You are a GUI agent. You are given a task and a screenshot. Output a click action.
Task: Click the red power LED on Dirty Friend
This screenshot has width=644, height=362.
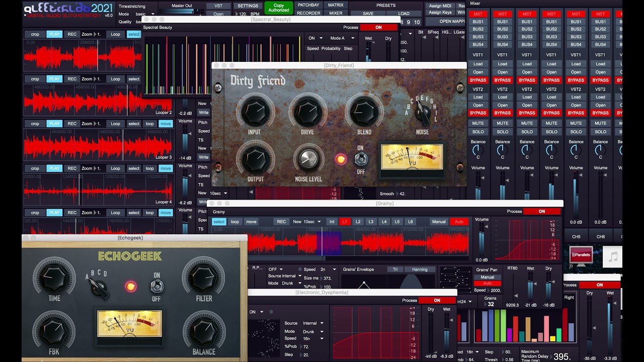point(341,159)
